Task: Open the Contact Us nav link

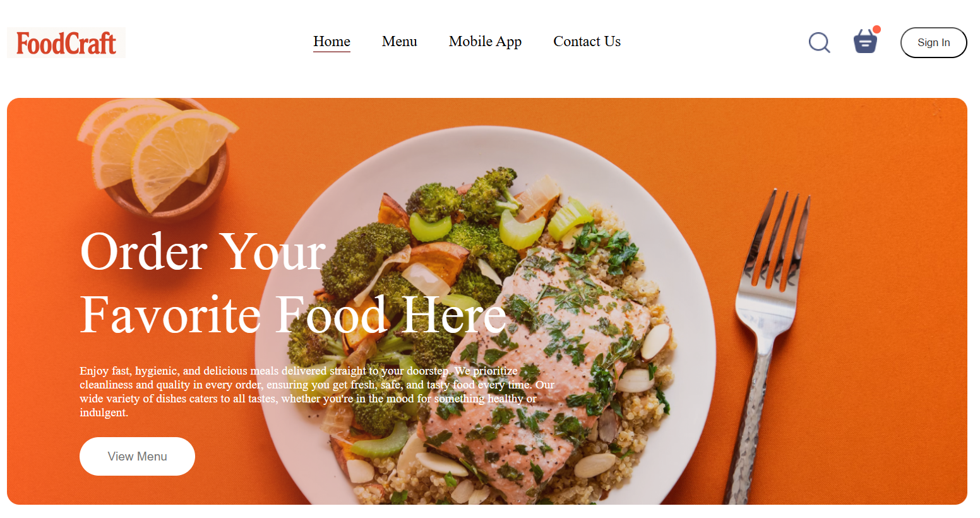Action: tap(587, 42)
